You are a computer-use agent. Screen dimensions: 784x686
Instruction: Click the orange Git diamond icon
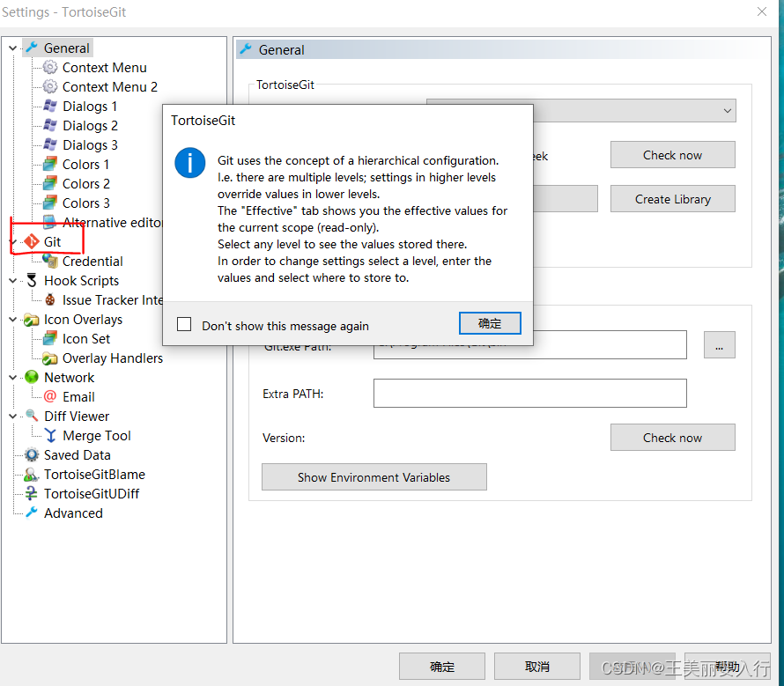(x=32, y=241)
